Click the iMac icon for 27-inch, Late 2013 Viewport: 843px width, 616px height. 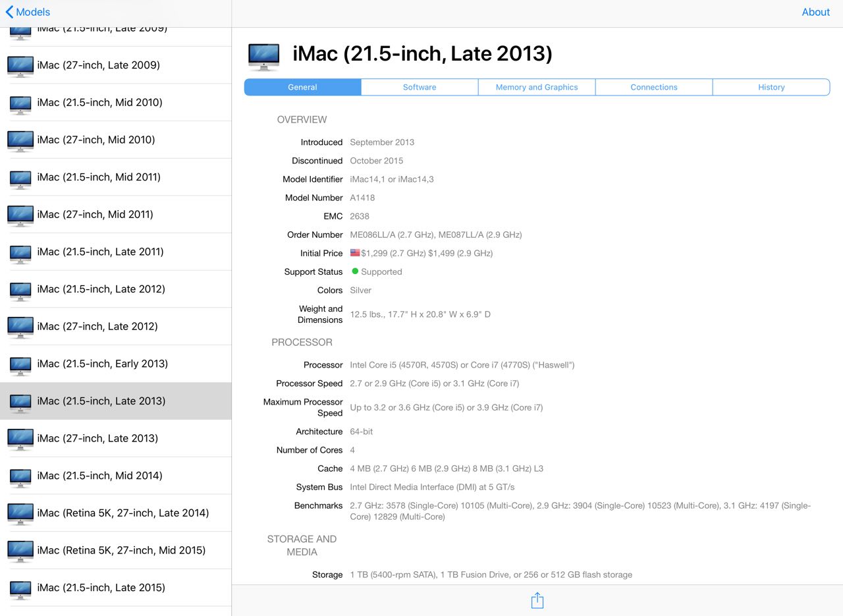click(x=20, y=440)
